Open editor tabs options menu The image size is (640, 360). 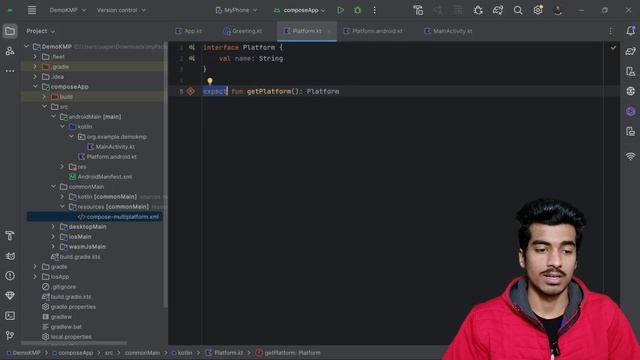click(611, 31)
